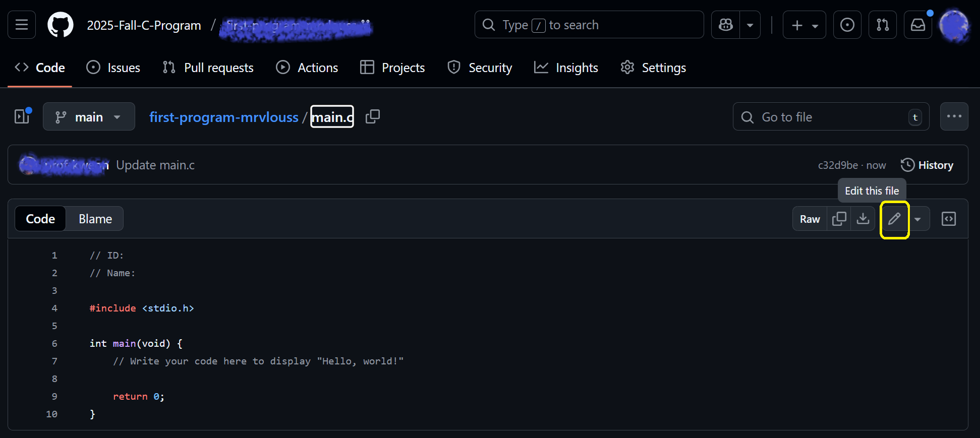Screen dimensions: 980x438
Task: Expand more edit options arrow beside pencil
Action: coord(918,219)
